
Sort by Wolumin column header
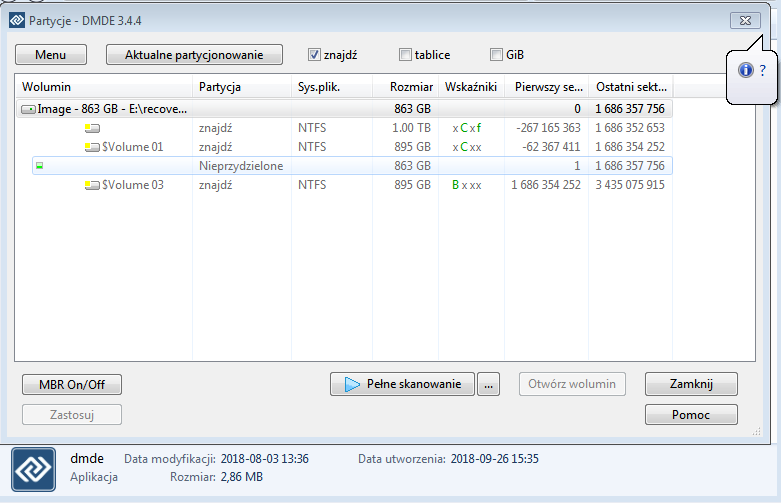click(104, 87)
